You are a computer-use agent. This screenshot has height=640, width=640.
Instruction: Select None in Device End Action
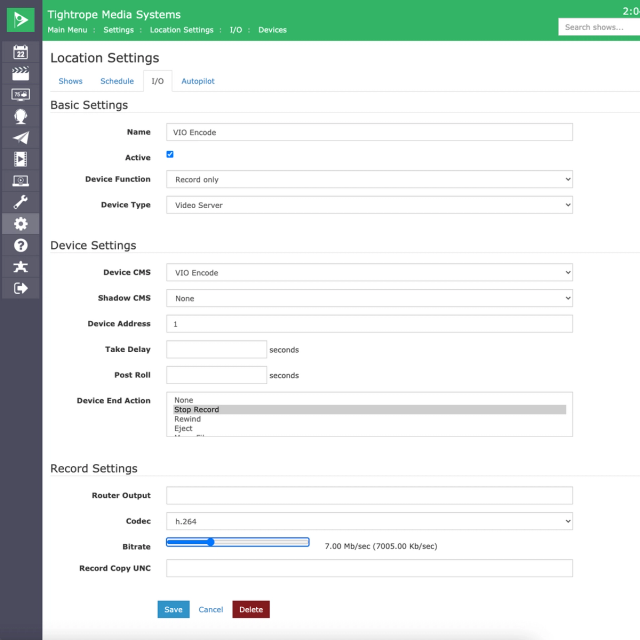[369, 400]
